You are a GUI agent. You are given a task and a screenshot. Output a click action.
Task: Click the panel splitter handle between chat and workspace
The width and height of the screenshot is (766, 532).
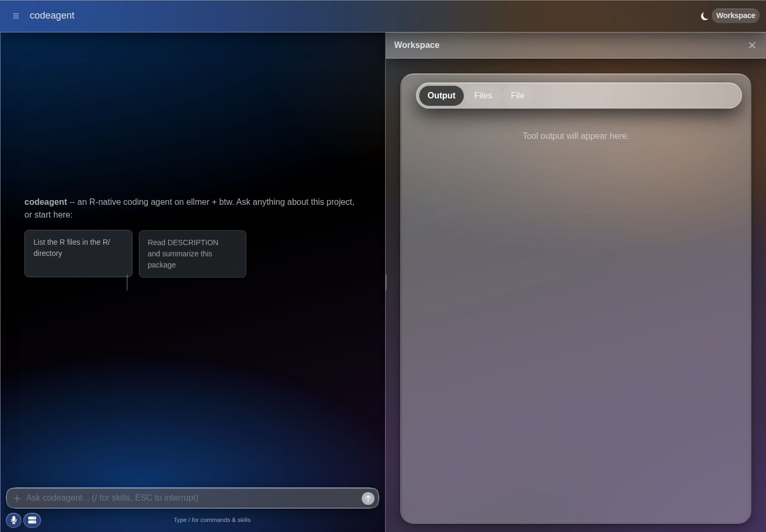coord(386,282)
